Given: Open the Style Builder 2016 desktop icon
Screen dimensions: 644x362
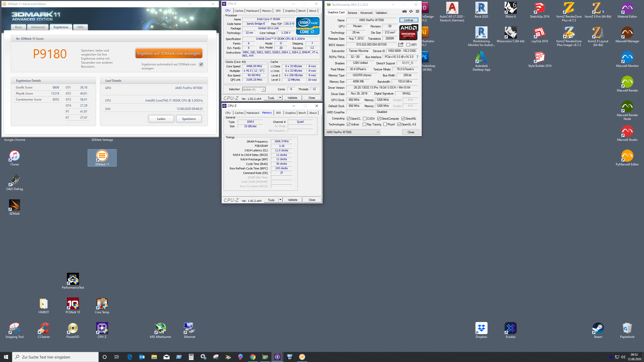Looking at the screenshot, I should click(540, 59).
